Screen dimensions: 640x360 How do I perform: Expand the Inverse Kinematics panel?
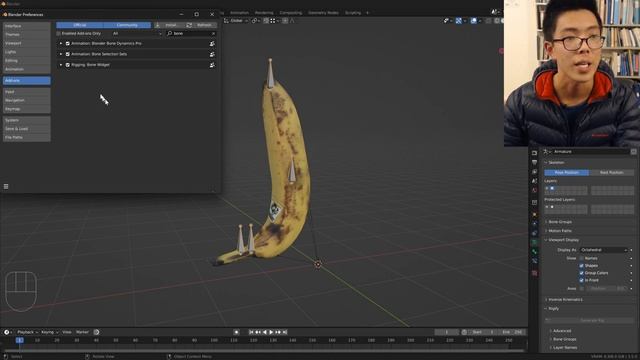click(565, 300)
